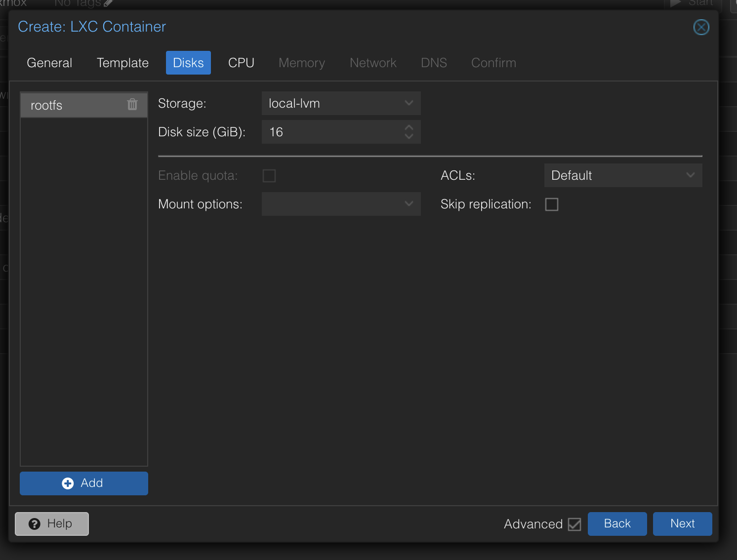Delete the rootfs disk with trash icon
Viewport: 737px width, 560px height.
tap(132, 104)
